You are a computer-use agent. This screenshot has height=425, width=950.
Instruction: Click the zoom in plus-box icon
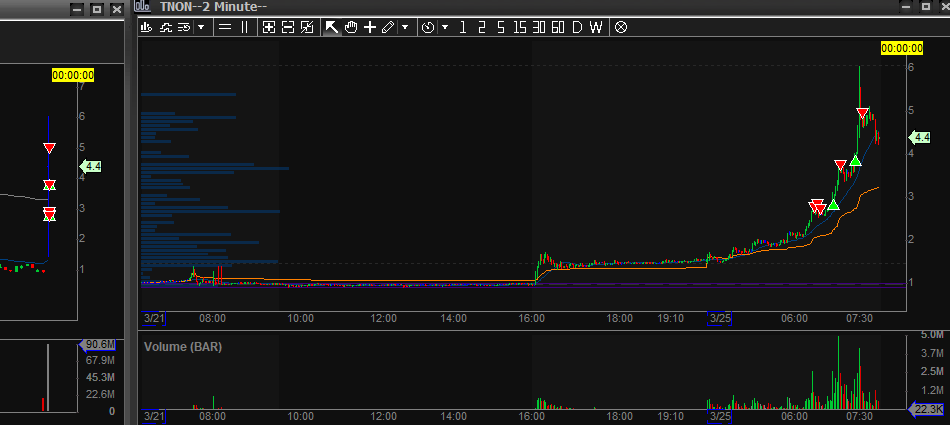click(x=268, y=27)
